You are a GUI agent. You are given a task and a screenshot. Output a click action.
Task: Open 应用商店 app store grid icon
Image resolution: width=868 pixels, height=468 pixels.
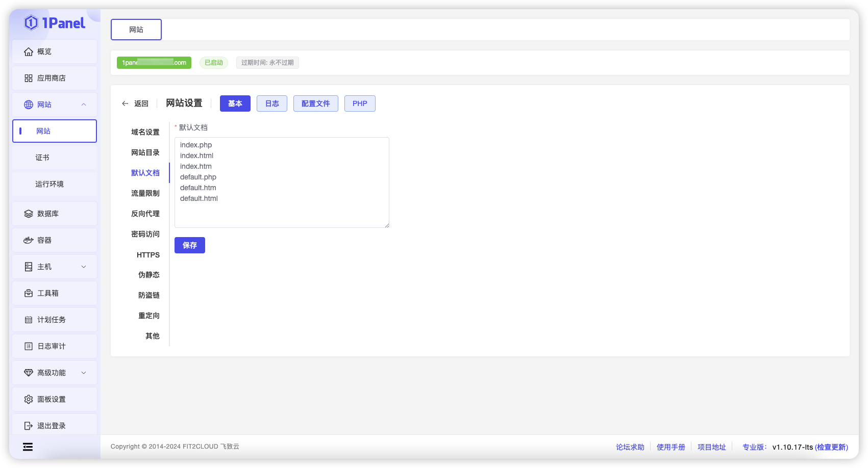[29, 78]
